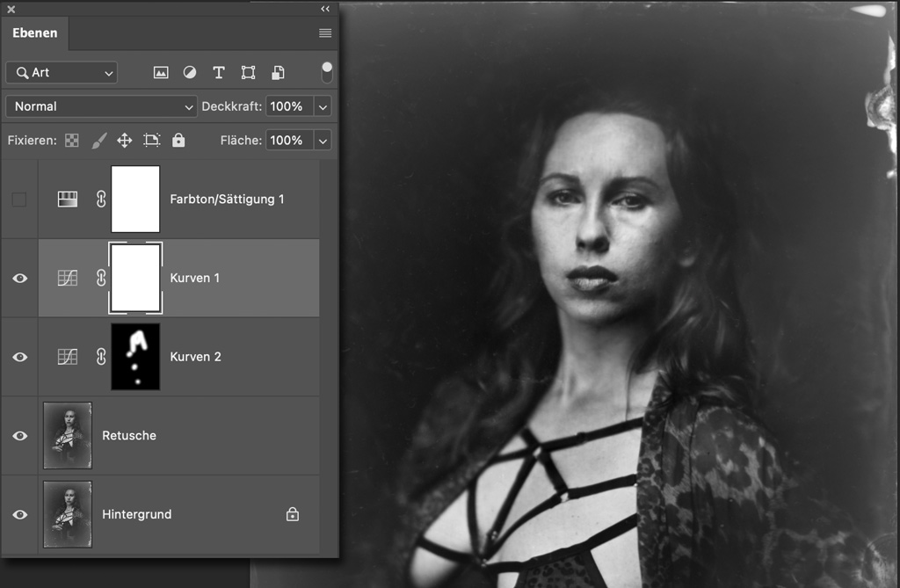Open the Fläche fill dropdown arrow

323,141
